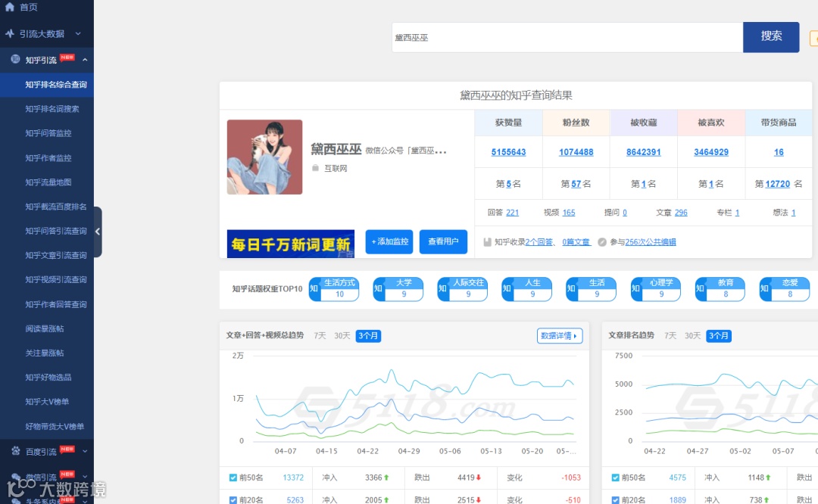
Task: Open 知乎问答引流查询 menu item
Action: click(x=56, y=231)
